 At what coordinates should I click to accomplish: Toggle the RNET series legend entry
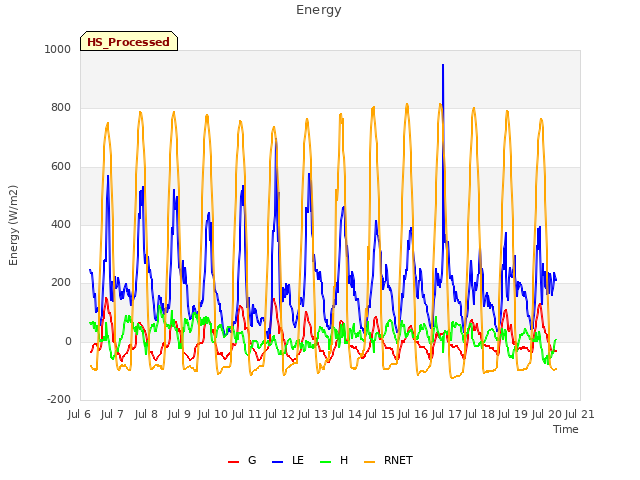point(388,460)
